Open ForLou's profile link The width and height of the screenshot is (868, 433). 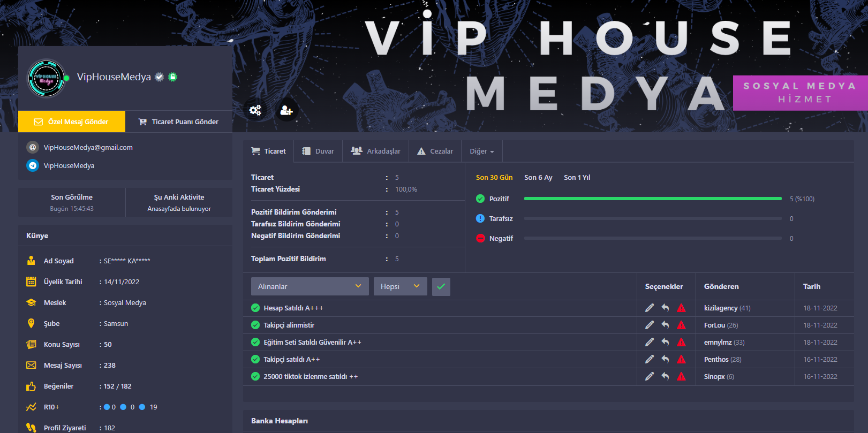(714, 325)
